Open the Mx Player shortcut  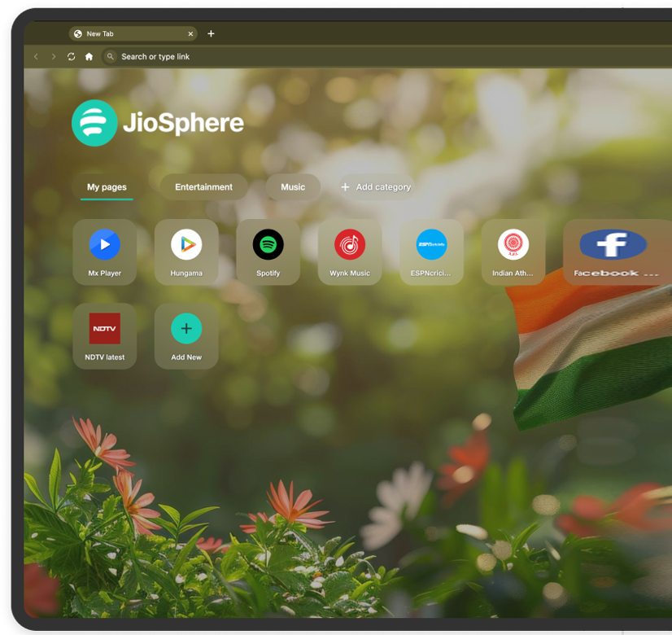pyautogui.click(x=105, y=252)
